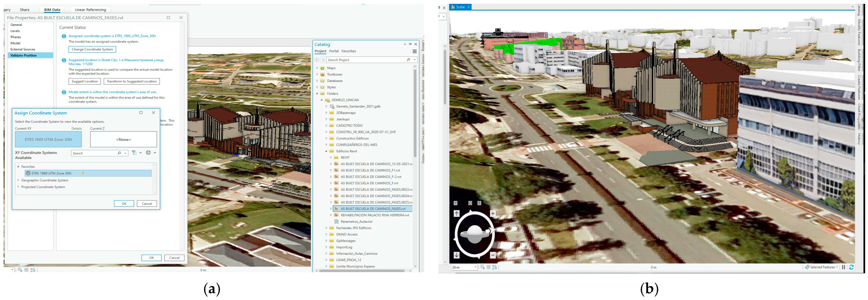
Task: Expand the Geographic Coordinate System node
Action: [18, 180]
